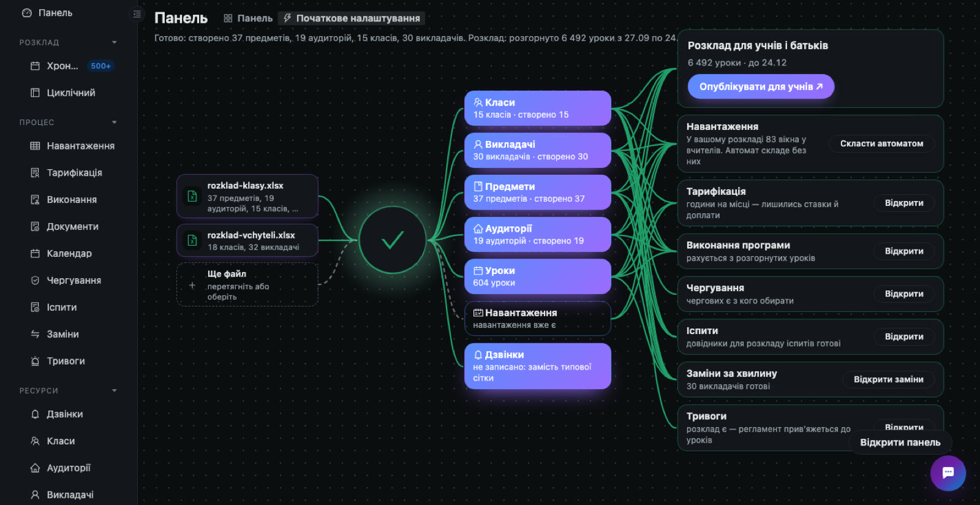Click the Дзвінки bell icon in the sidebar

tap(35, 414)
